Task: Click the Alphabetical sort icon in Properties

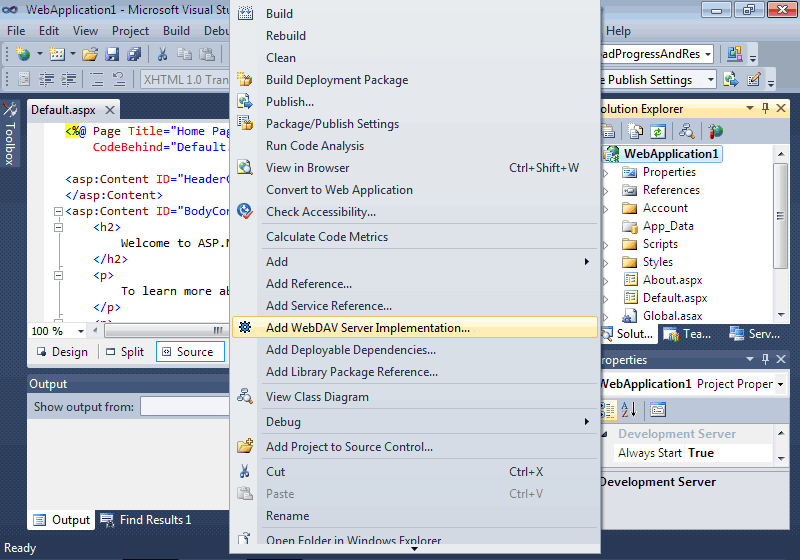Action: (629, 410)
